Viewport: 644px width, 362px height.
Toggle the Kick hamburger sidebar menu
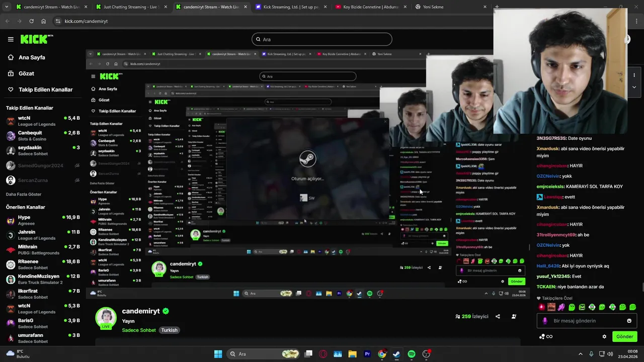click(x=11, y=39)
